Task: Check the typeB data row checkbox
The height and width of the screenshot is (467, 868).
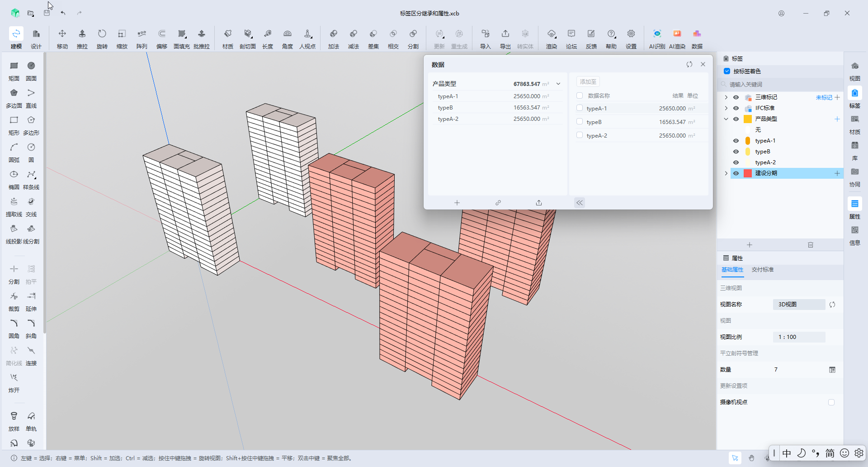Action: pos(580,122)
